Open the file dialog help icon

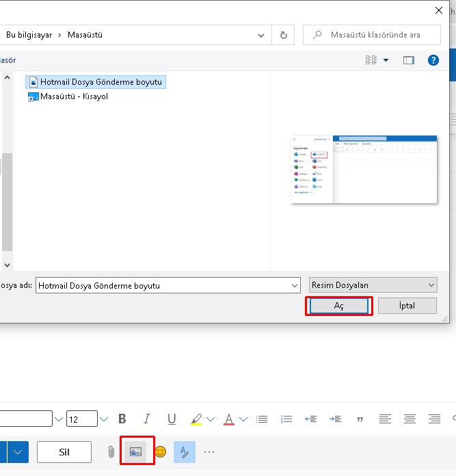433,60
